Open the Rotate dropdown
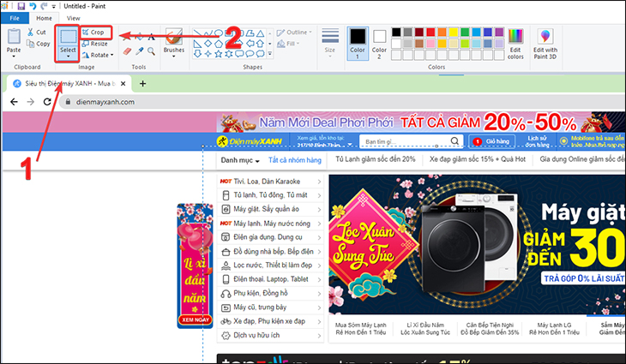626x364 pixels. coord(98,55)
